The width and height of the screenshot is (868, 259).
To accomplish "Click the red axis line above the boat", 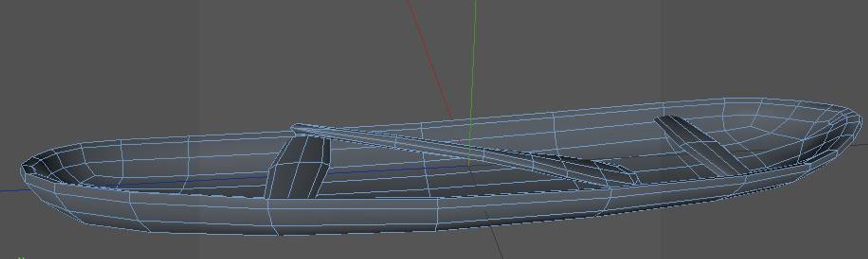I will pyautogui.click(x=429, y=59).
